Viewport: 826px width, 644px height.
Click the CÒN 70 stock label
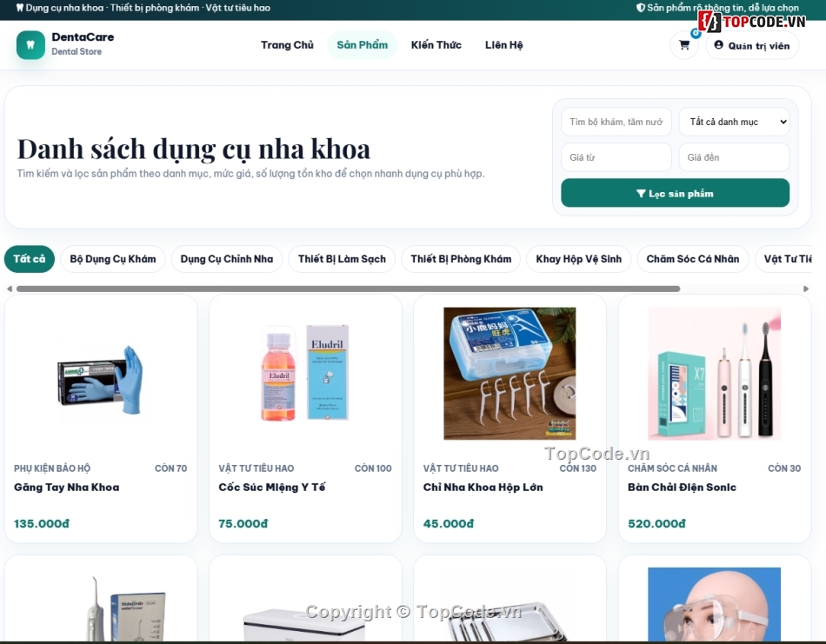[170, 468]
